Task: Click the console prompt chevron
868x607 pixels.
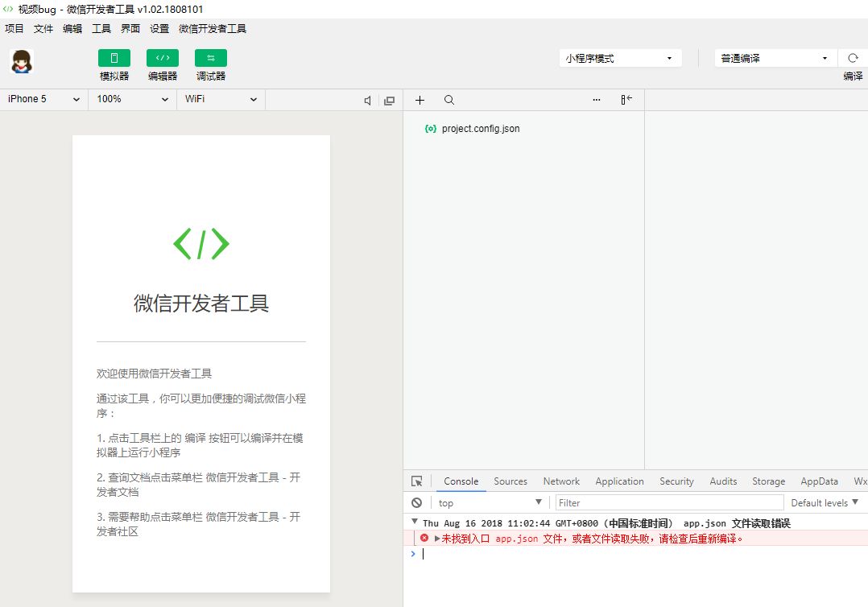Action: 412,553
